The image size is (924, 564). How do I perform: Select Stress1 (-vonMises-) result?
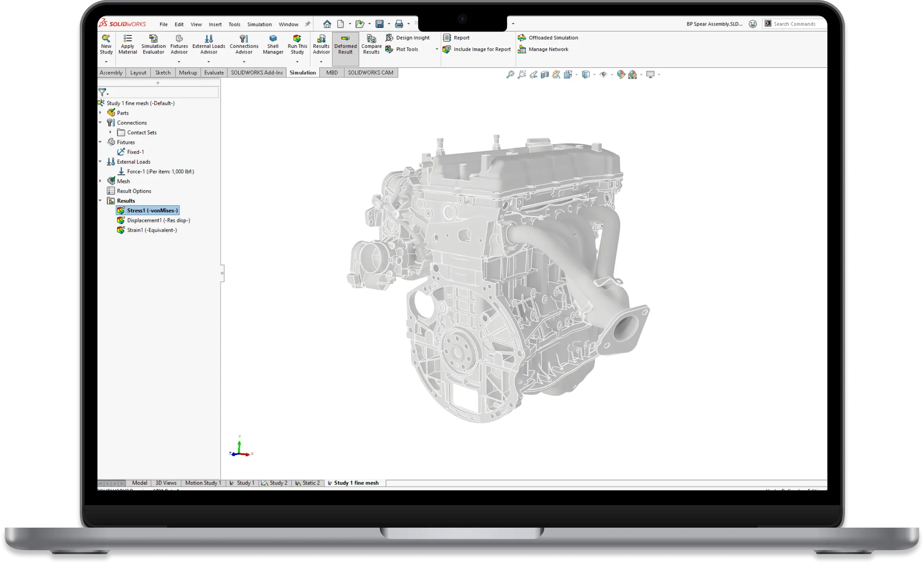(x=148, y=211)
